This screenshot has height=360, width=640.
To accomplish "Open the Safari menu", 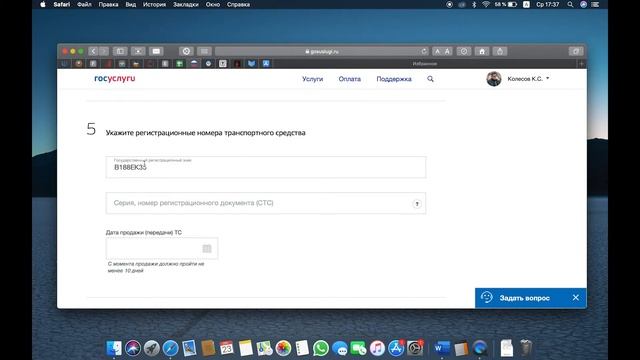I will point(62,4).
